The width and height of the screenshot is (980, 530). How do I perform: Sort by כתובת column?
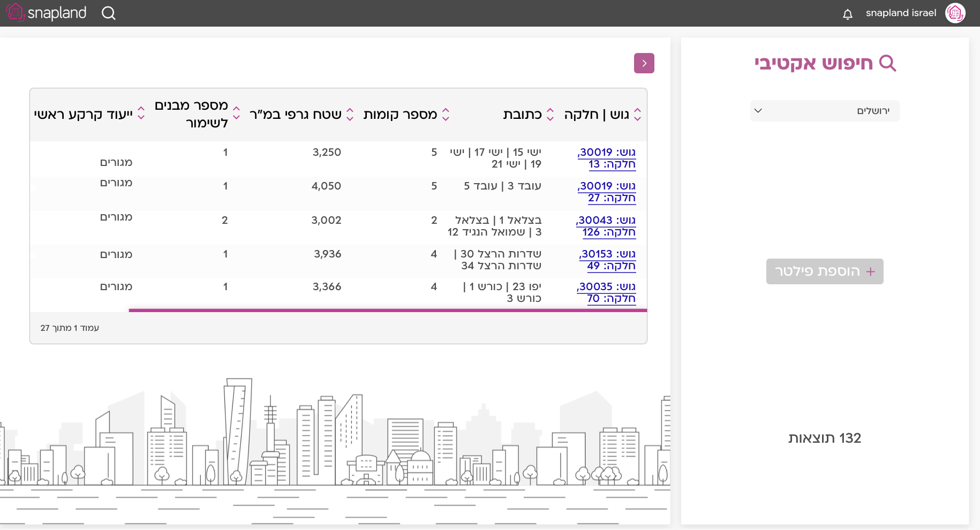(550, 114)
